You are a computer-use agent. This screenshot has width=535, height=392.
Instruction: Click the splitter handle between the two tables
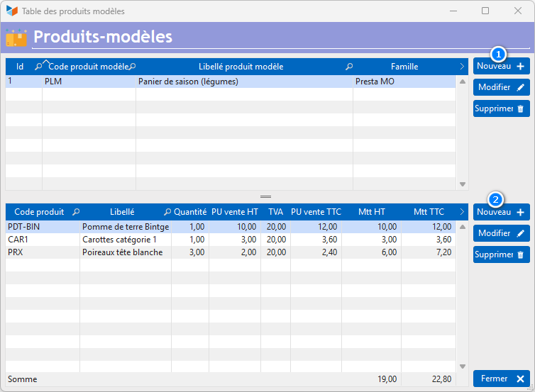[x=265, y=196]
